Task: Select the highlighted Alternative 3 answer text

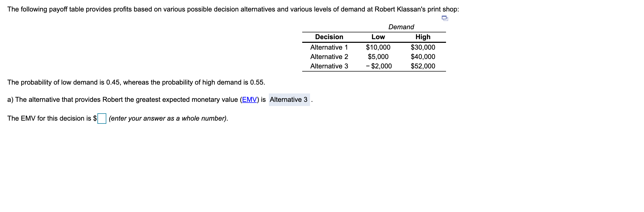Action: [x=289, y=99]
